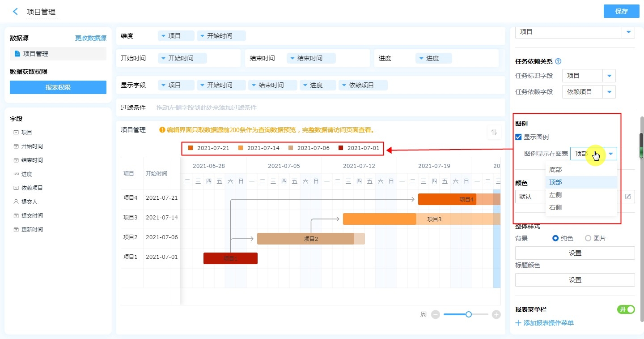
Task: Click the help icon beside 任务依赖关系
Action: (558, 62)
